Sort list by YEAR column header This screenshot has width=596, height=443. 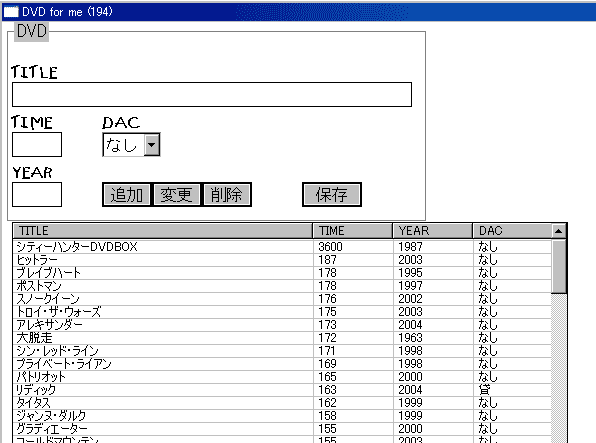pyautogui.click(x=433, y=231)
